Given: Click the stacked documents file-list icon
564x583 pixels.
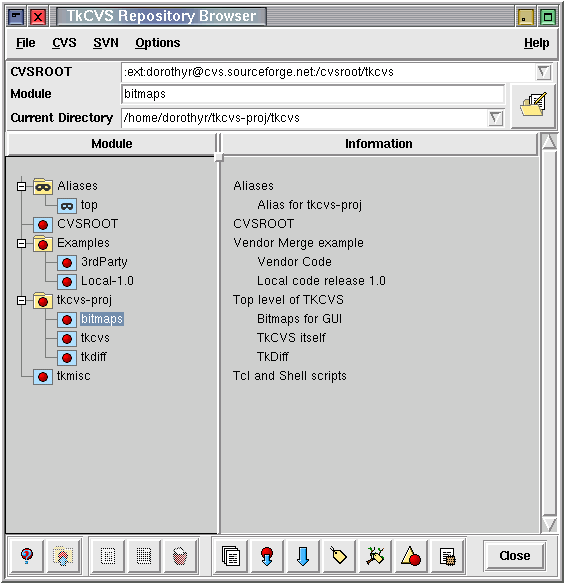Looking at the screenshot, I should pos(231,556).
